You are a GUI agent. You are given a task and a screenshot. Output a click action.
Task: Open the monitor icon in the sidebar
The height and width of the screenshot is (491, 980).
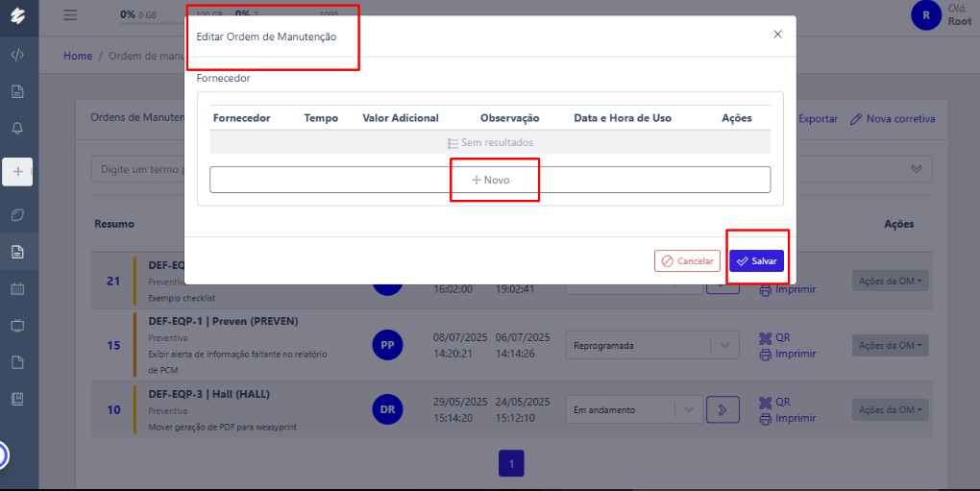17,325
